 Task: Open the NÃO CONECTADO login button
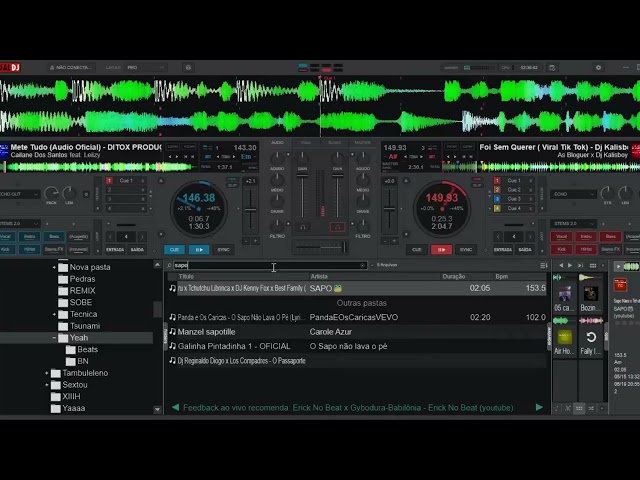(71, 67)
